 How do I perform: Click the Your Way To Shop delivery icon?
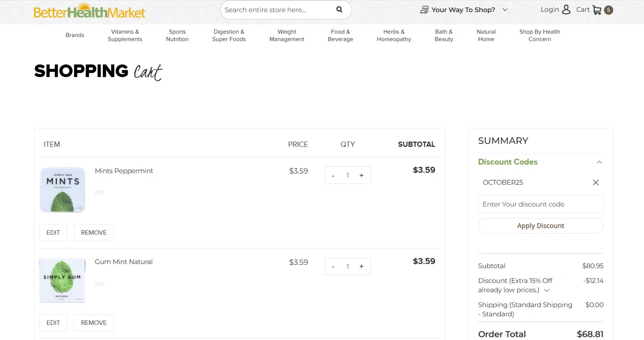(x=424, y=10)
